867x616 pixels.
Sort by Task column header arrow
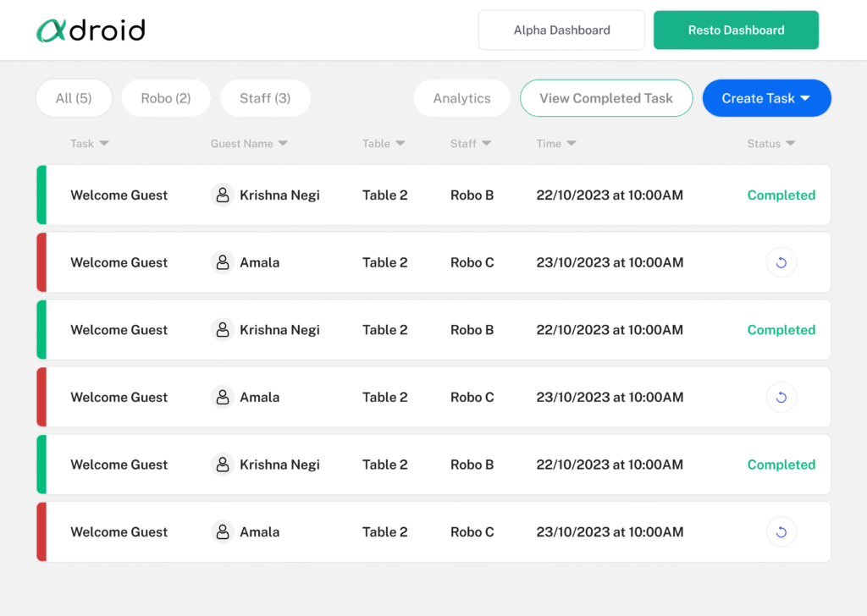click(104, 144)
